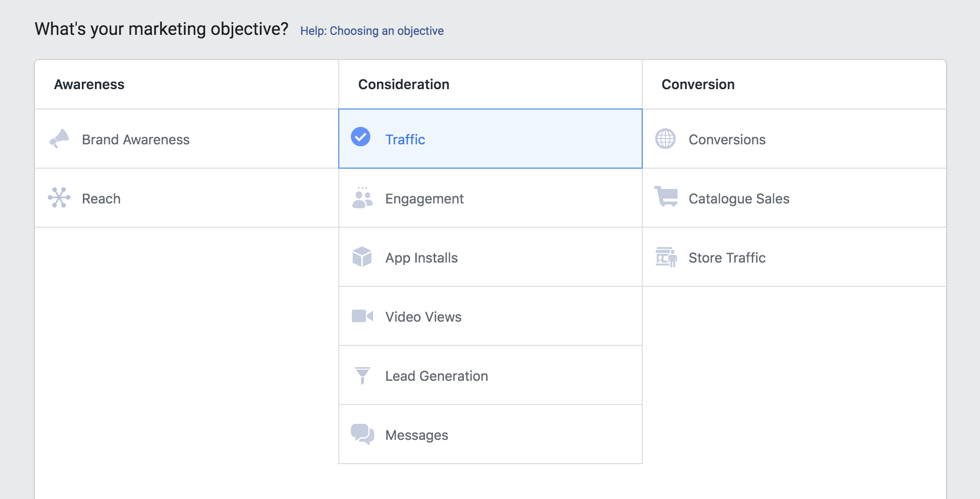Image resolution: width=980 pixels, height=499 pixels.
Task: Pick the Engagement objective label
Action: point(425,199)
